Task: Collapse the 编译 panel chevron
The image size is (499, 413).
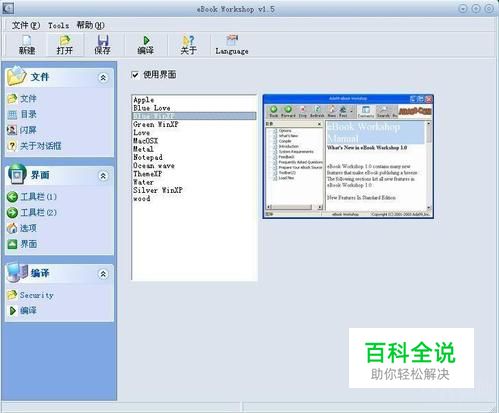Action: (x=103, y=274)
